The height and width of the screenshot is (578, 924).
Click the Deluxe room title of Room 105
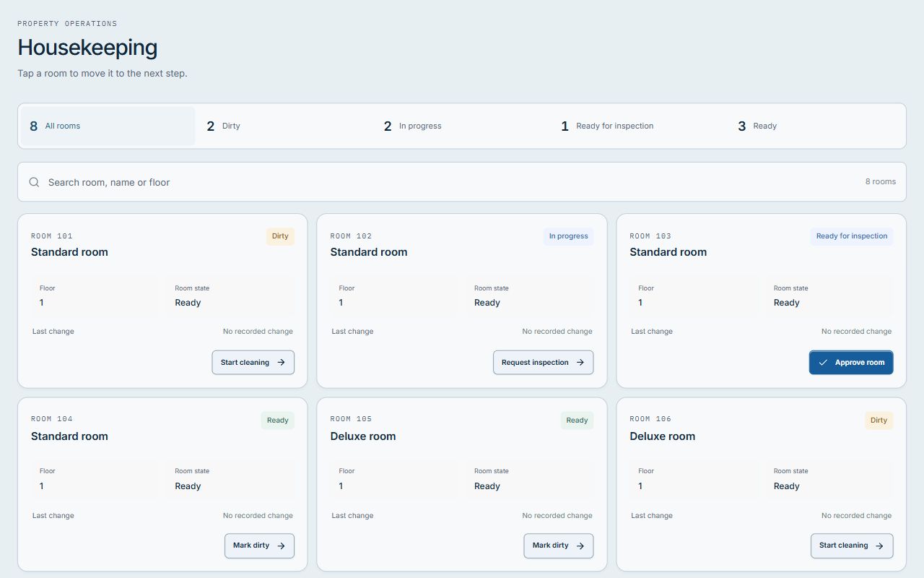[x=363, y=436]
